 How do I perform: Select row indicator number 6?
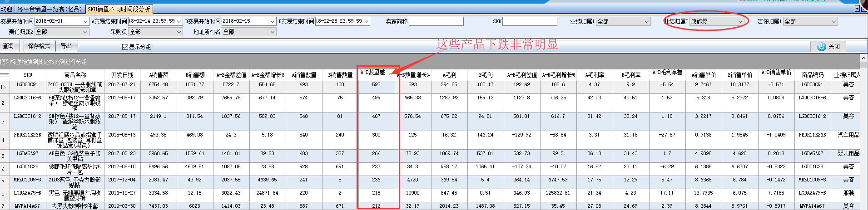(x=5, y=169)
